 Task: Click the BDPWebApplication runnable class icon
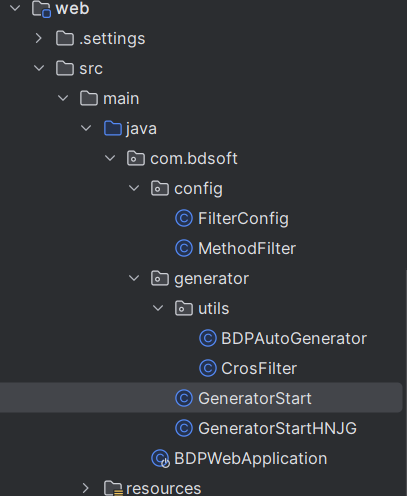pos(160,459)
